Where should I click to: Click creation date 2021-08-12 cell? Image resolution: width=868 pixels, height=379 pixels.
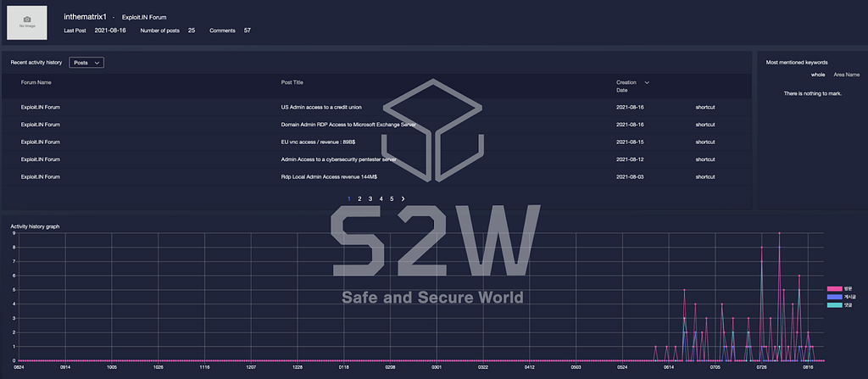point(630,159)
